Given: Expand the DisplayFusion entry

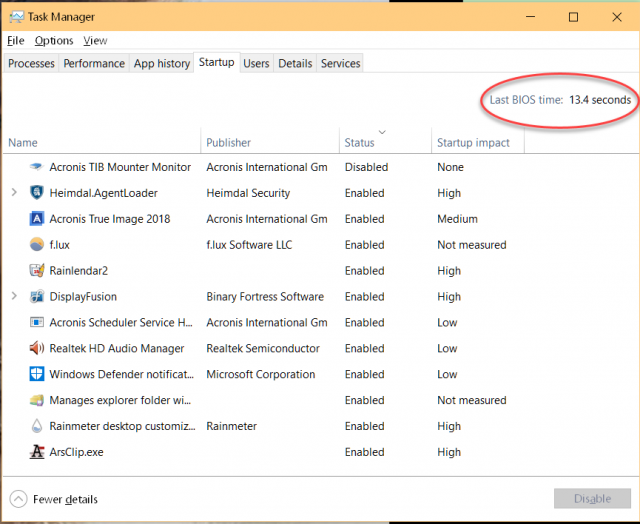Looking at the screenshot, I should pyautogui.click(x=14, y=296).
